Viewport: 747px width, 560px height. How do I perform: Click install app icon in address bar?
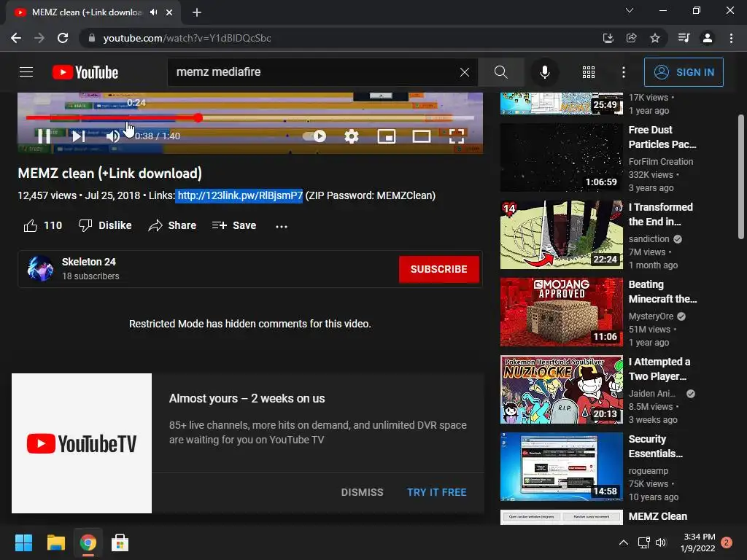click(x=608, y=38)
